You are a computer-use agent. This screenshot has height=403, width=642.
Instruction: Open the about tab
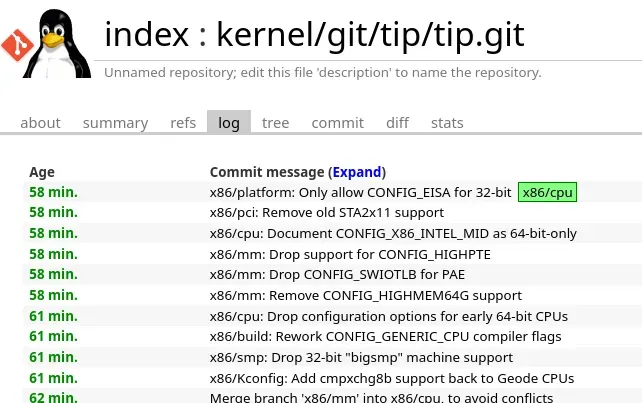41,123
